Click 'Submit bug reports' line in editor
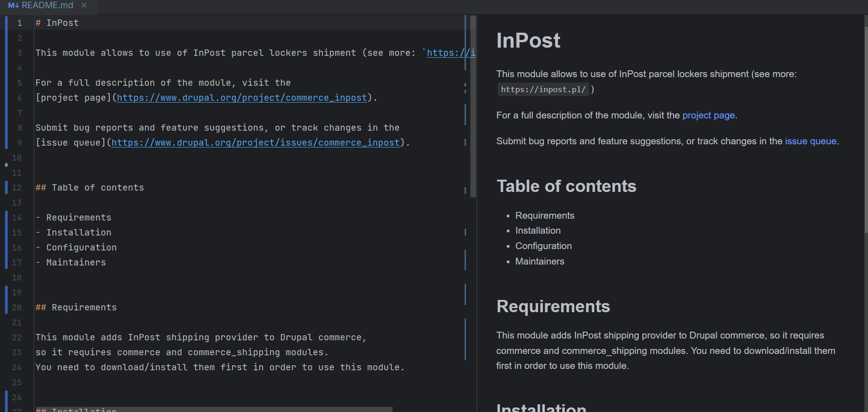The width and height of the screenshot is (868, 412). [218, 128]
